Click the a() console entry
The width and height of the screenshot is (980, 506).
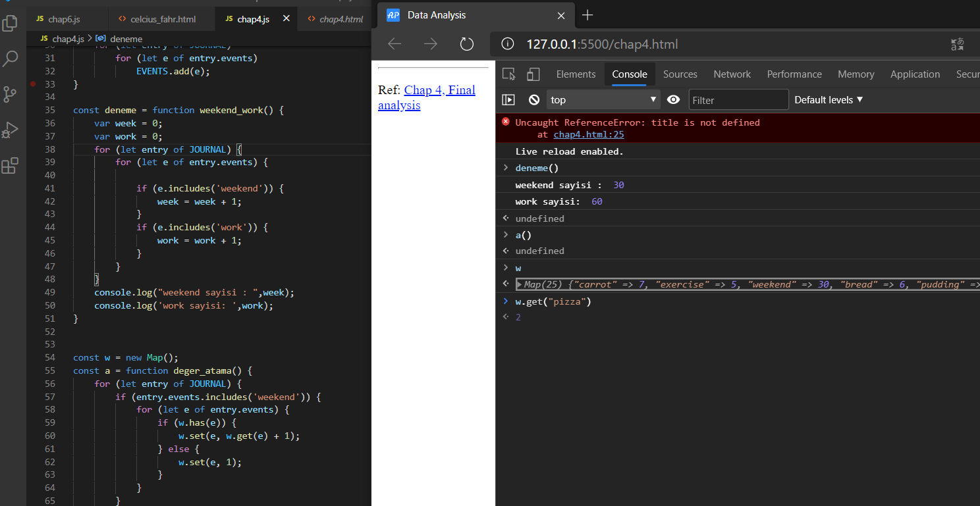[524, 235]
